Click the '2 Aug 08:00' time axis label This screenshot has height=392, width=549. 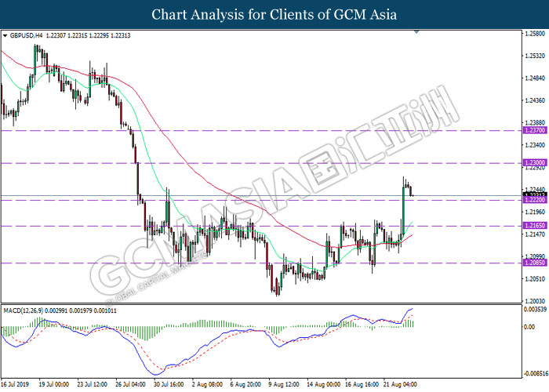tap(208, 384)
